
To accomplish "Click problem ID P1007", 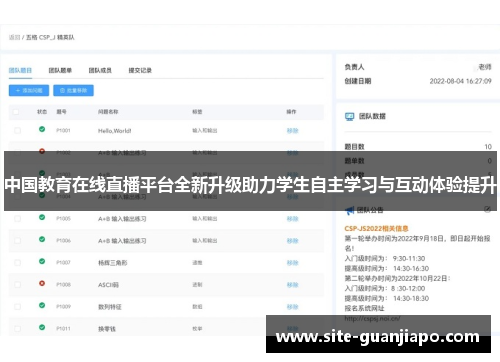I will (63, 263).
